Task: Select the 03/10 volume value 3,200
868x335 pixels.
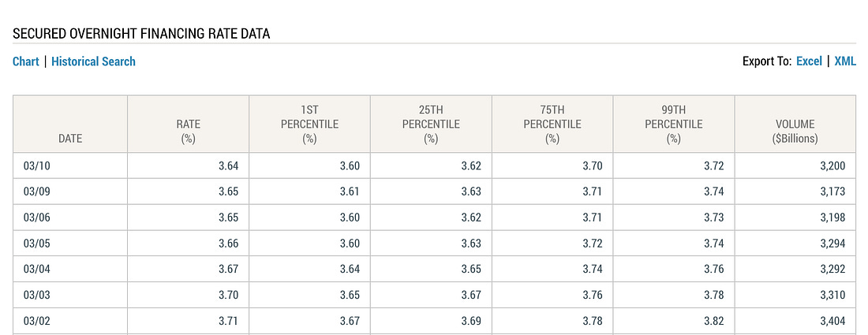Action: (x=832, y=166)
